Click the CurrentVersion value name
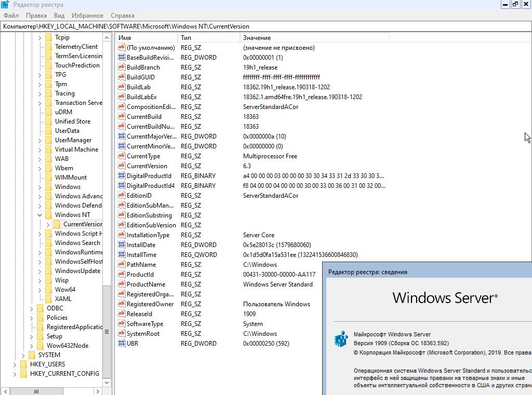 (147, 166)
